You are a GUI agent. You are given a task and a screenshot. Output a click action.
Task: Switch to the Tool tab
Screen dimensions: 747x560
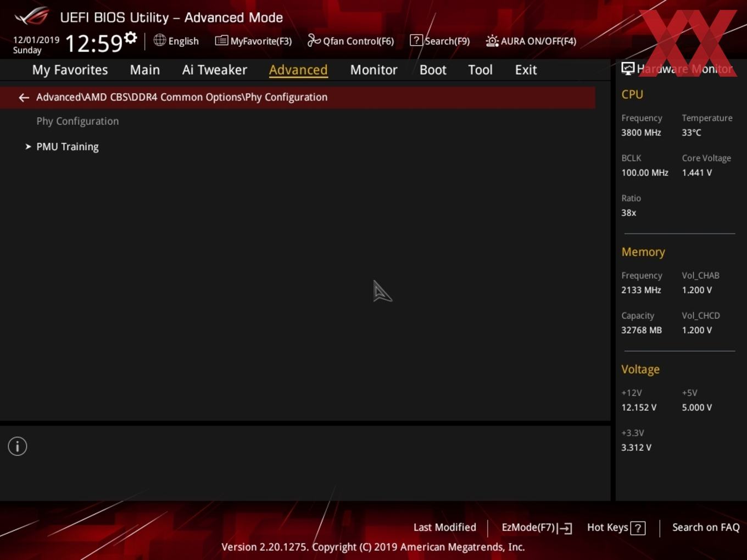tap(480, 70)
